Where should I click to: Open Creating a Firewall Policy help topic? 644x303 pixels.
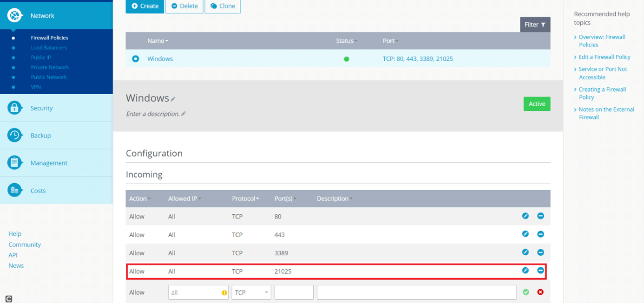[x=602, y=93]
